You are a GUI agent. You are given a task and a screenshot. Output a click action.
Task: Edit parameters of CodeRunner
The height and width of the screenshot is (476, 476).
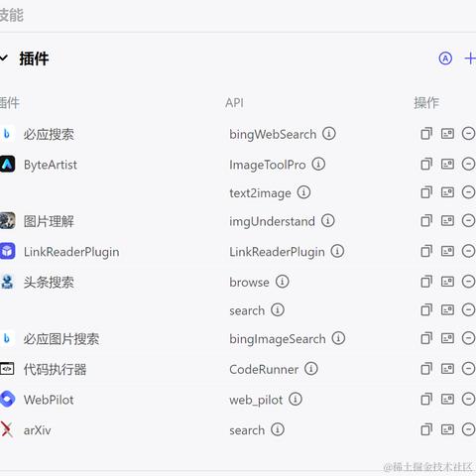point(447,369)
